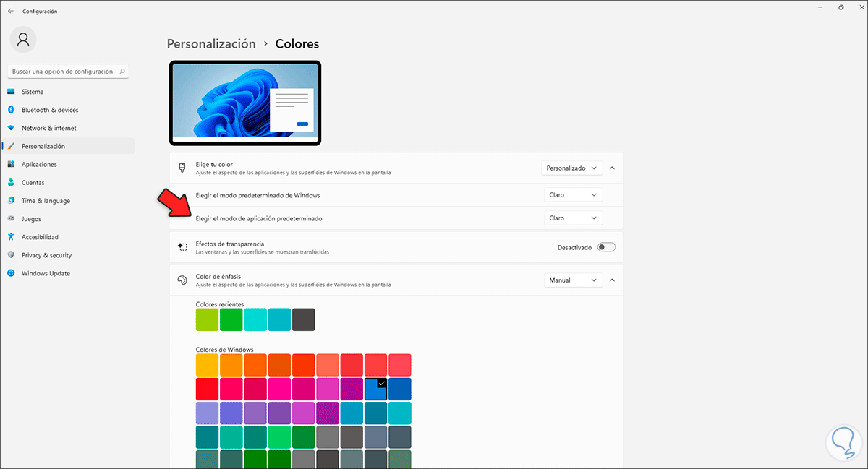The width and height of the screenshot is (868, 469).
Task: Open the Windows default mode dropdown
Action: (x=573, y=194)
